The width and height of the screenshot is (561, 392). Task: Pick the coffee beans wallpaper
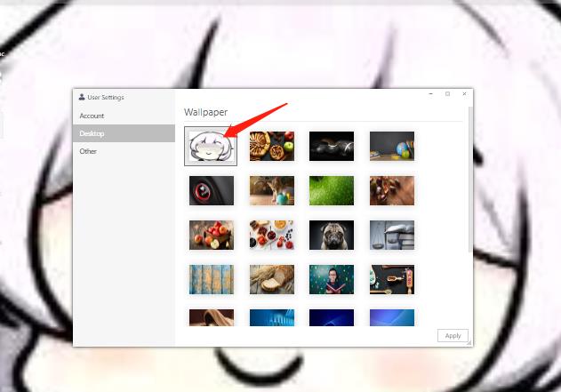[x=392, y=190]
